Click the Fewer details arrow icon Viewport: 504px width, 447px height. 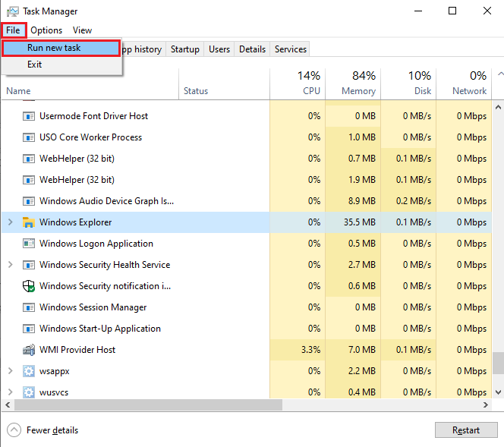14,430
